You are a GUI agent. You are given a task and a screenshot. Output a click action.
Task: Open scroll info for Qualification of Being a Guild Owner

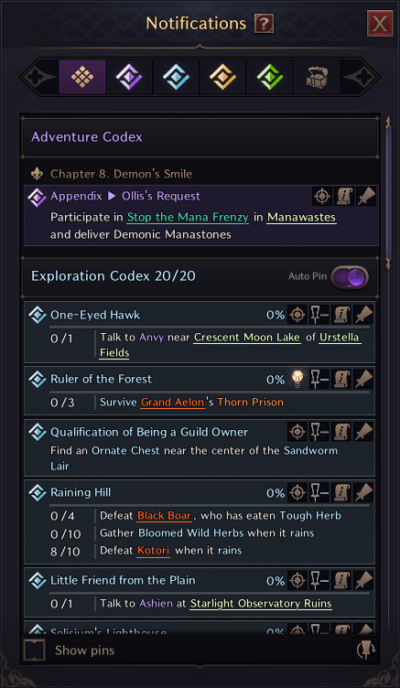tap(342, 432)
